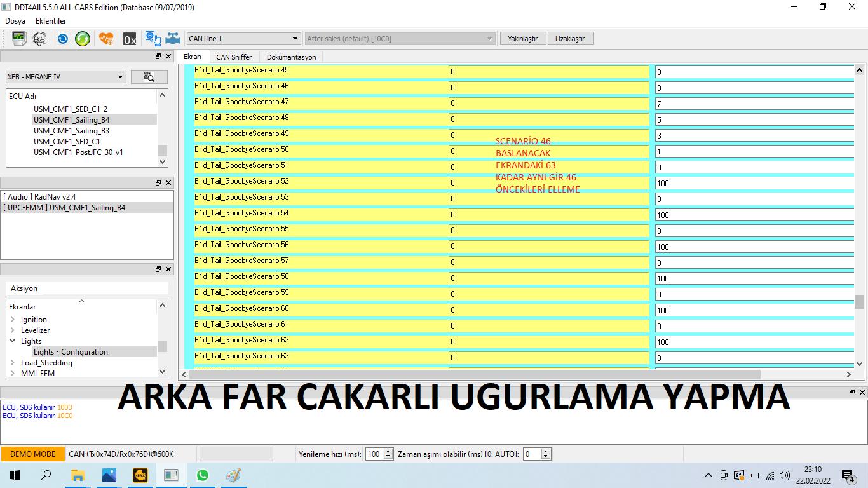Switch to the CAN Sniffer tab
This screenshot has width=868, height=488.
click(234, 57)
